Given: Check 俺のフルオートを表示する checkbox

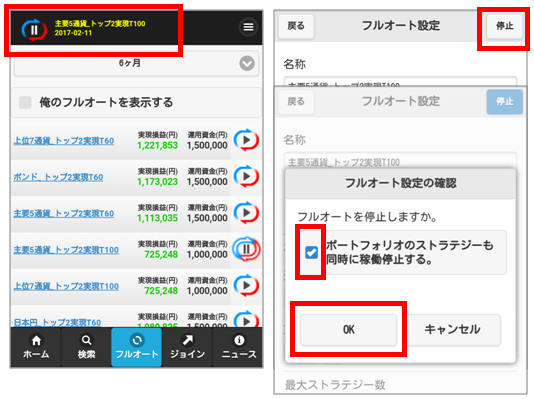Looking at the screenshot, I should (x=25, y=102).
